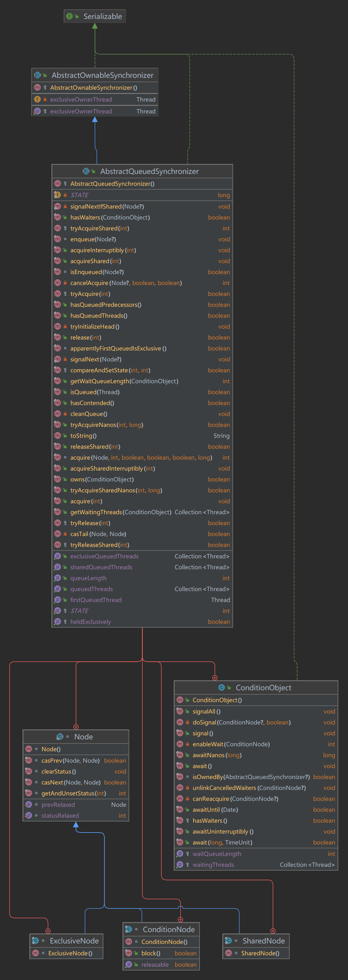Screen dimensions: 348x980
Task: Click the class icon beside AbstractQueuedSynchronizer title
Action: tap(86, 171)
